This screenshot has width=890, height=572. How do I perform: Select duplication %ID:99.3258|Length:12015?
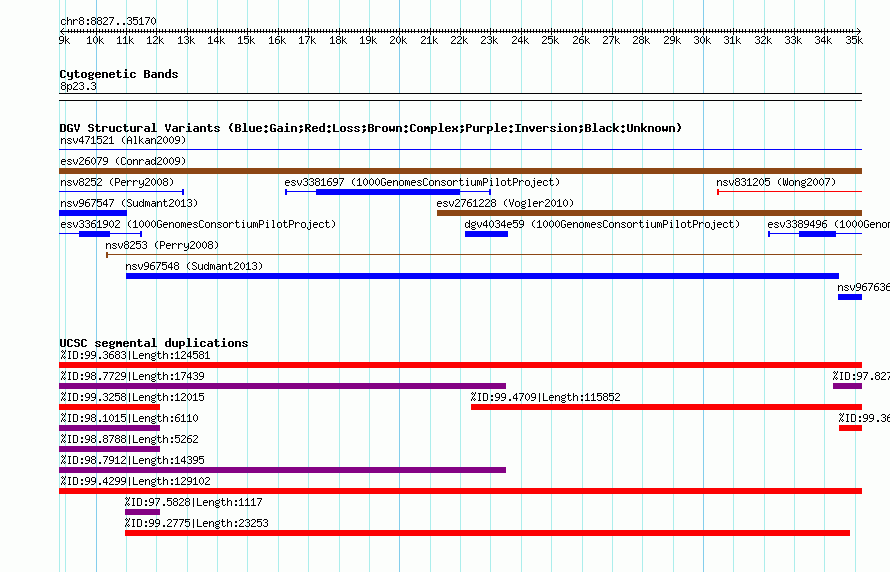tap(132, 397)
